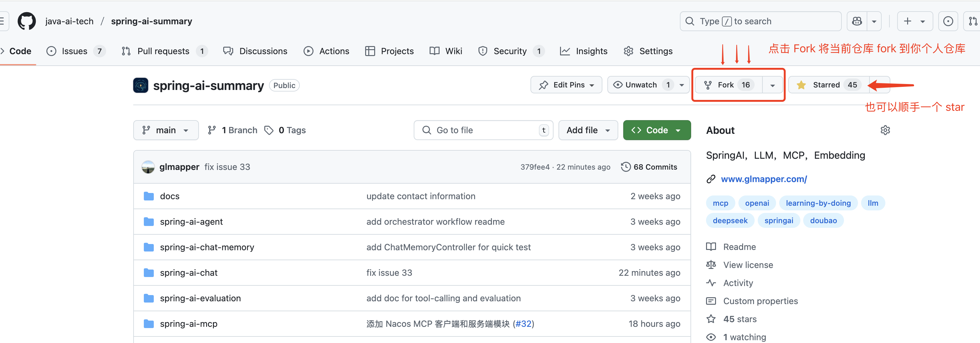980x343 pixels.
Task: Open the www.glmapper.com link
Action: pyautogui.click(x=764, y=179)
